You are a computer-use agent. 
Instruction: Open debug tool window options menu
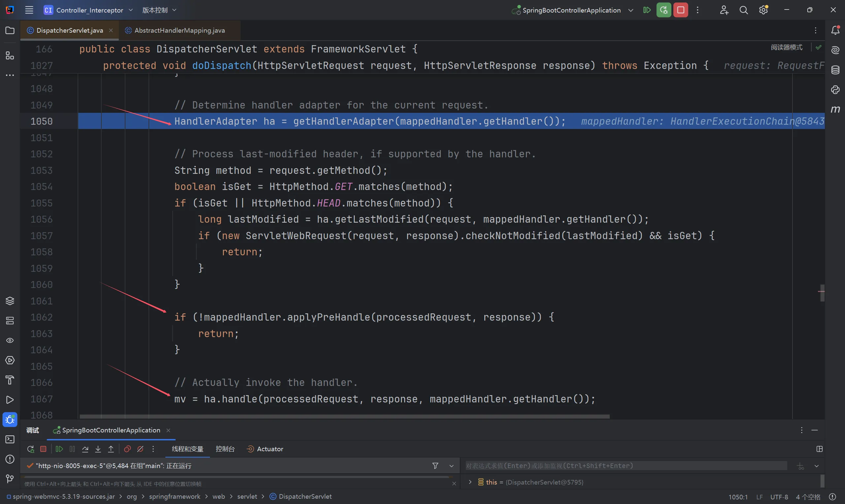pyautogui.click(x=801, y=430)
